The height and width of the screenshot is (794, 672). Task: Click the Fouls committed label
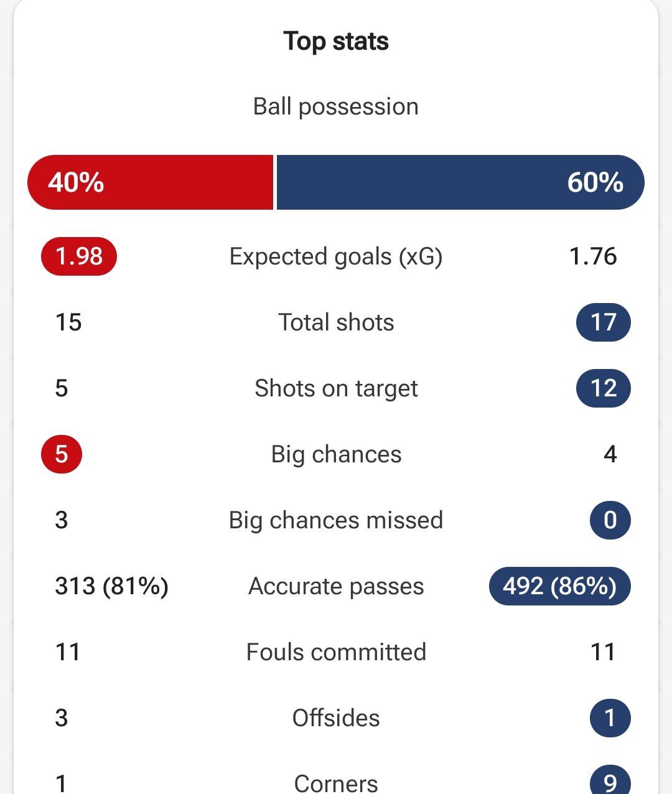(x=336, y=652)
